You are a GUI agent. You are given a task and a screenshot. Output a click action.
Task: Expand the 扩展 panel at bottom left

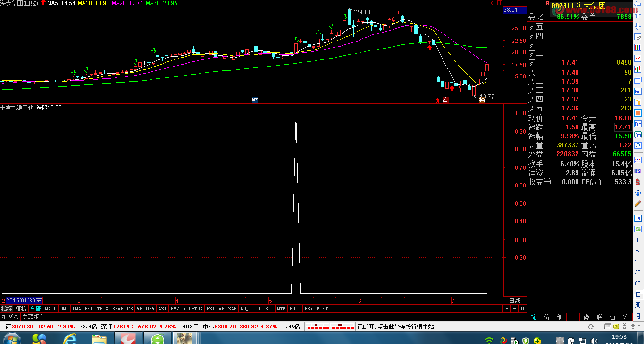tap(10, 317)
